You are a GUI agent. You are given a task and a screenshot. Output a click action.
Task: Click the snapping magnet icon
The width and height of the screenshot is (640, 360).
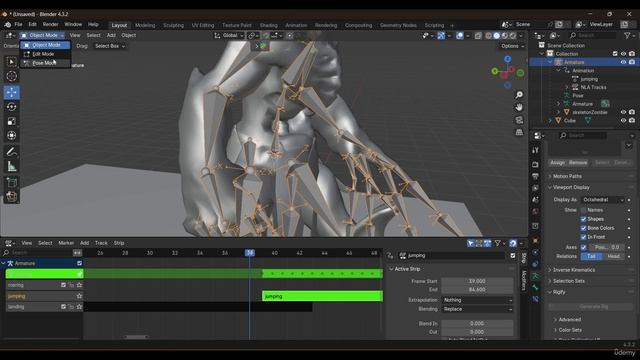(x=266, y=36)
